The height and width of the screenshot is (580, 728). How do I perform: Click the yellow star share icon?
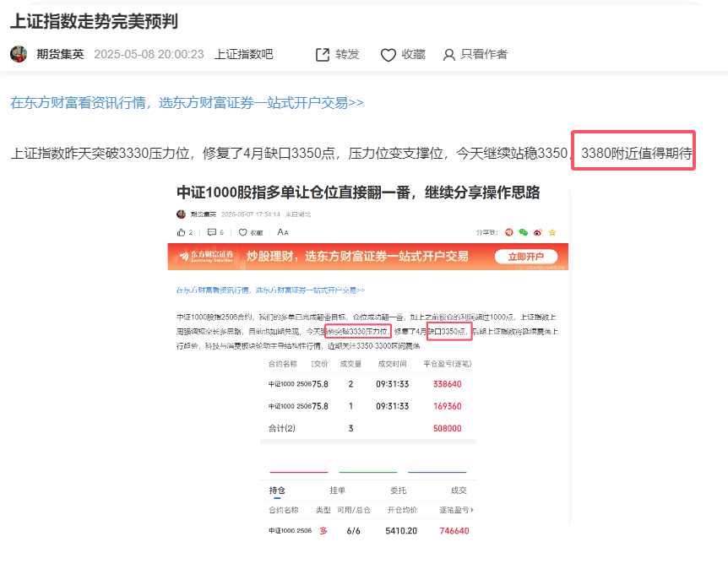[x=552, y=232]
